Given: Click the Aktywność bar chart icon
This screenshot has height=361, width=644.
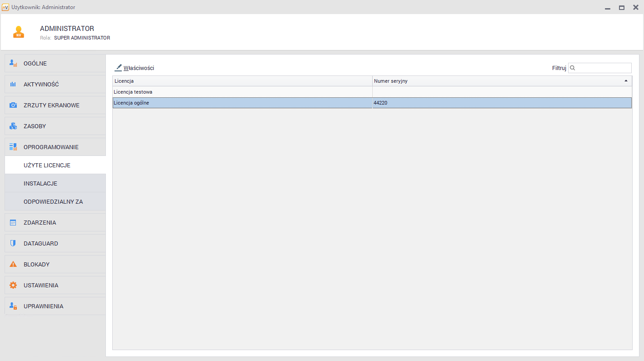Looking at the screenshot, I should coord(13,85).
